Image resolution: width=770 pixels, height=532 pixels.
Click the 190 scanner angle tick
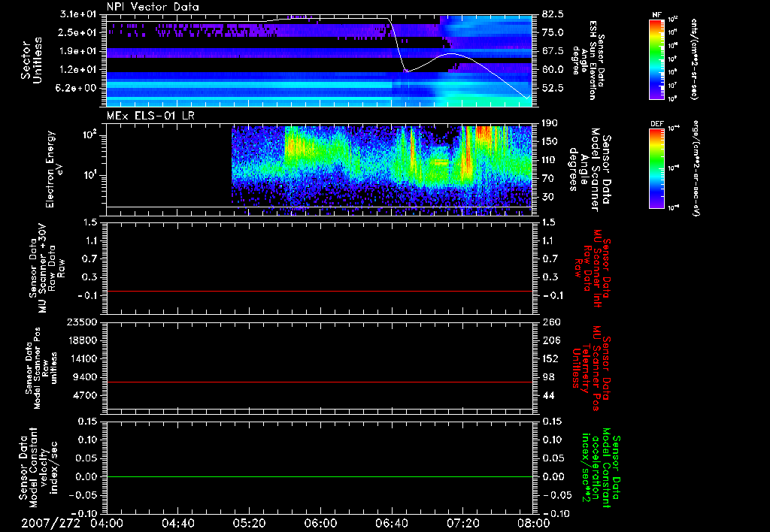click(x=550, y=123)
